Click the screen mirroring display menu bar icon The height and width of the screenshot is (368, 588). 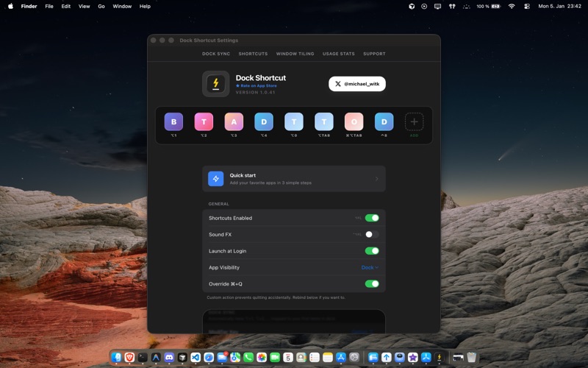(x=437, y=6)
